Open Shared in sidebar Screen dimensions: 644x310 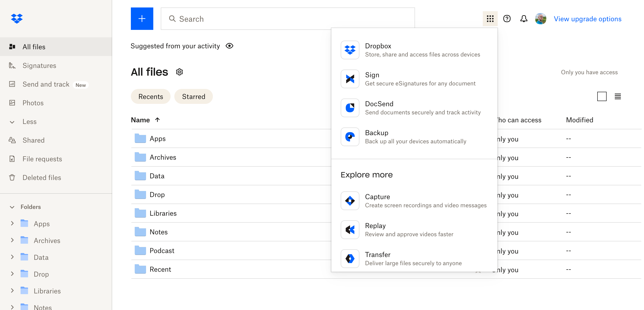56,140
